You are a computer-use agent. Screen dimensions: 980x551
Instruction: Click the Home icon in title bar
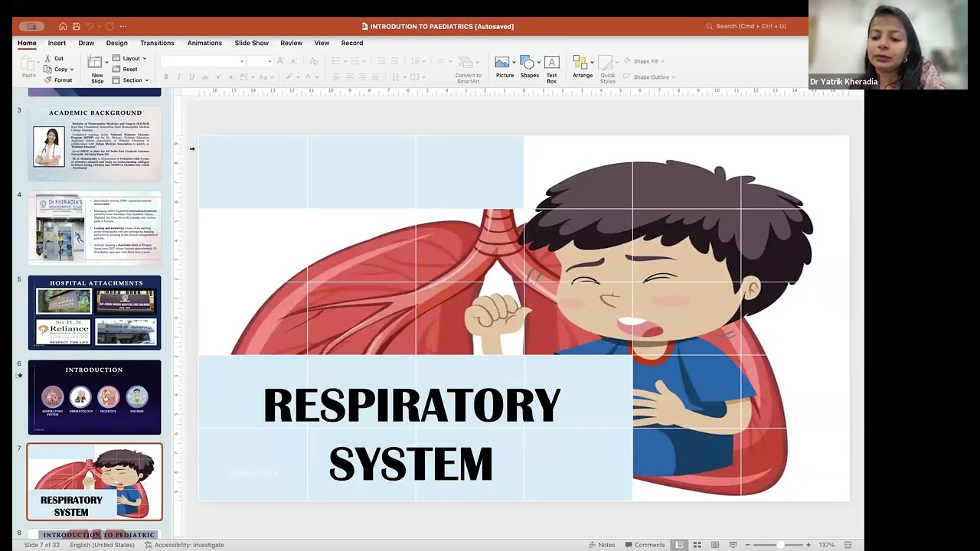click(x=63, y=26)
